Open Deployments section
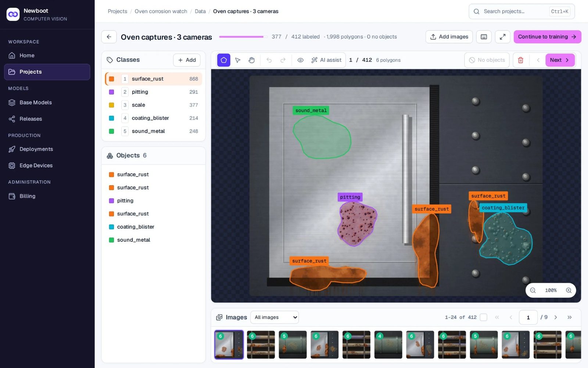Image resolution: width=588 pixels, height=368 pixels. (x=47, y=149)
